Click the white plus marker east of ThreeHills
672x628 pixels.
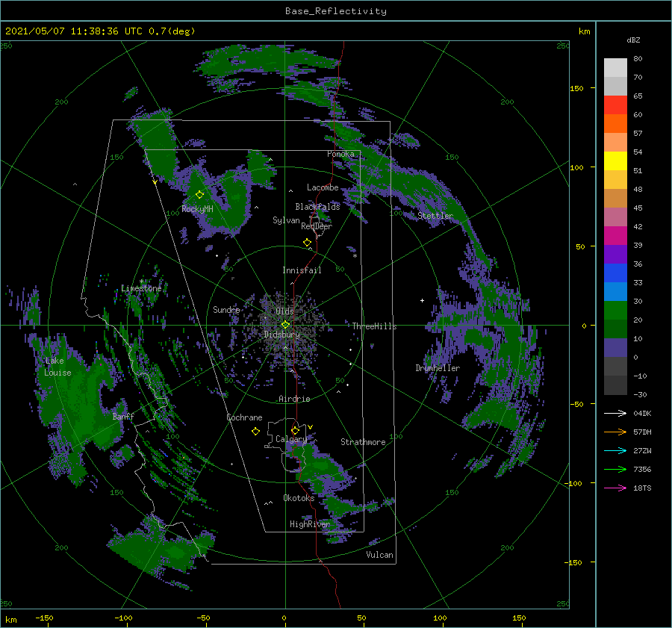pyautogui.click(x=422, y=300)
